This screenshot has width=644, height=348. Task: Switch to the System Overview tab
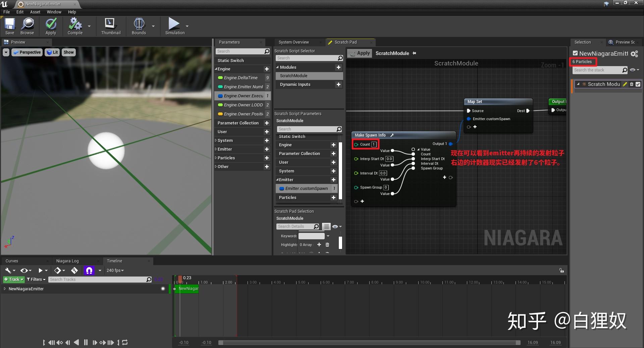coord(294,42)
